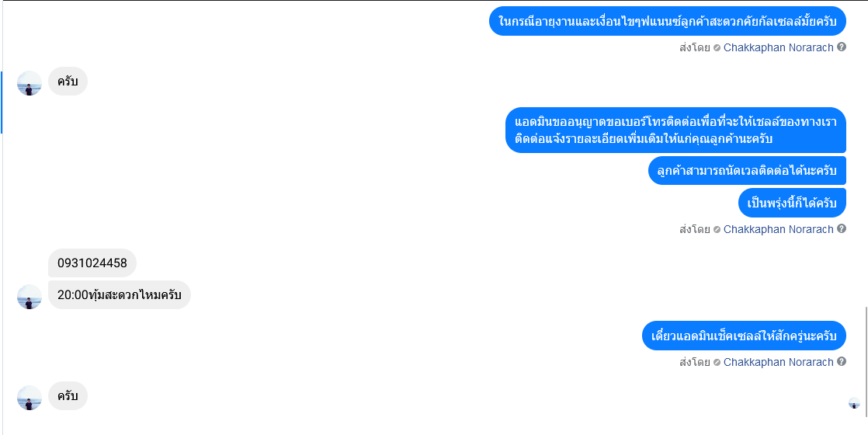Select the '20:00ทุ่มสะดวกไหมครับ' message bubble

coord(120,295)
